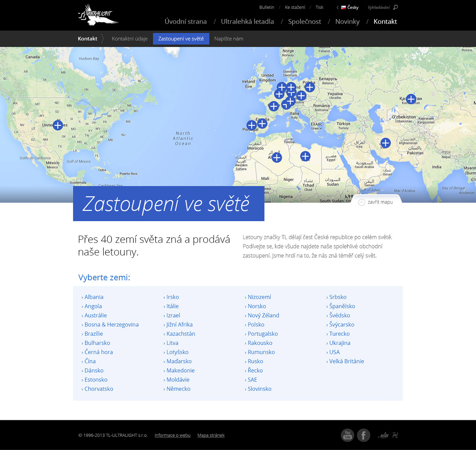
Task: Select Kazachstán country link
Action: (x=180, y=334)
